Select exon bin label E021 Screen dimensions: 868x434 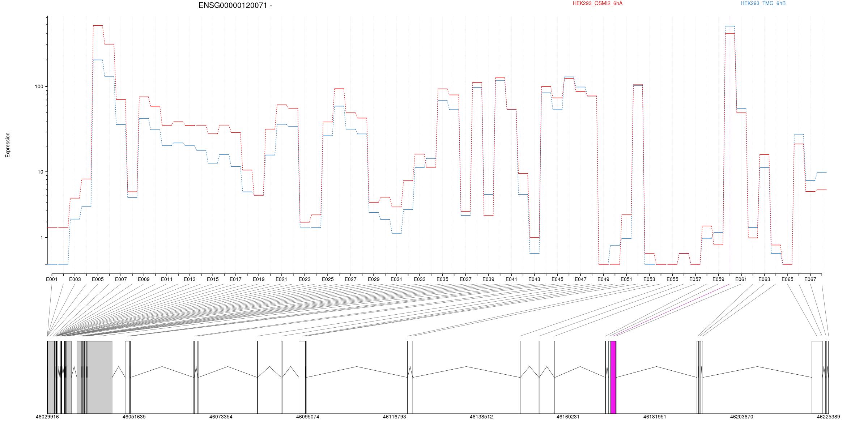click(x=281, y=279)
